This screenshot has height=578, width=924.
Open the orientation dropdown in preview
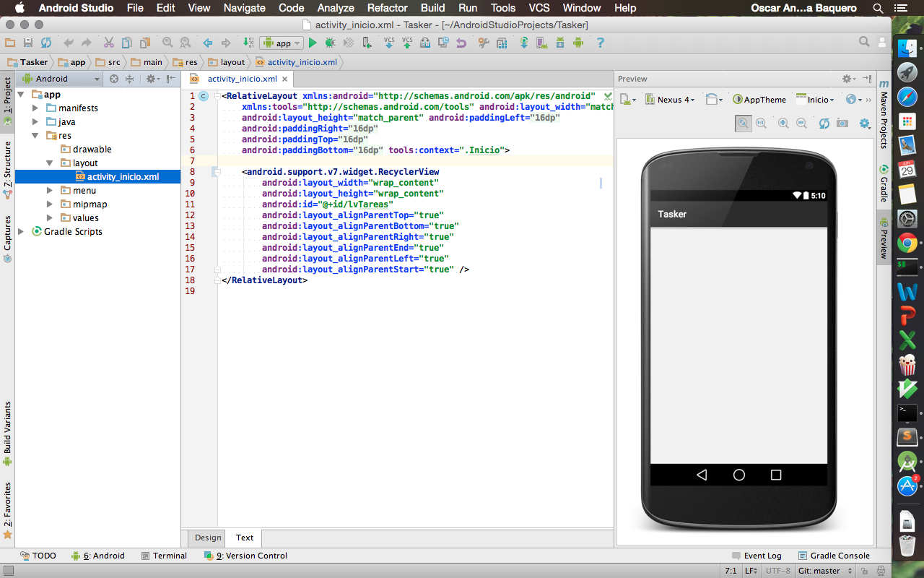click(x=714, y=100)
